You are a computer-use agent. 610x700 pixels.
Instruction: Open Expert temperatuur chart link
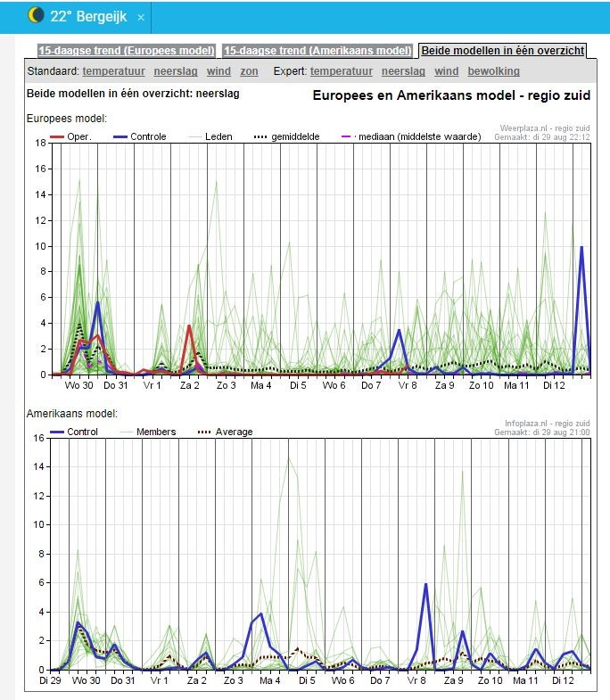click(x=342, y=71)
